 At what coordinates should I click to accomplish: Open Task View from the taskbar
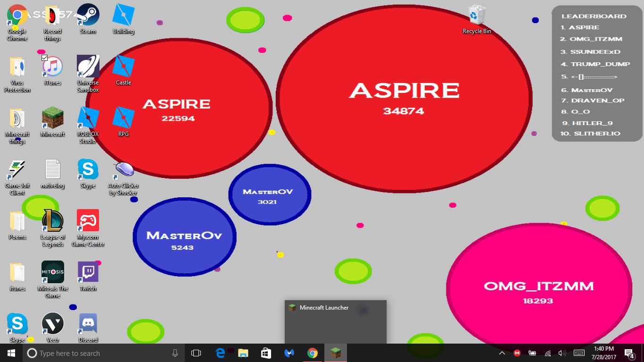pyautogui.click(x=196, y=353)
